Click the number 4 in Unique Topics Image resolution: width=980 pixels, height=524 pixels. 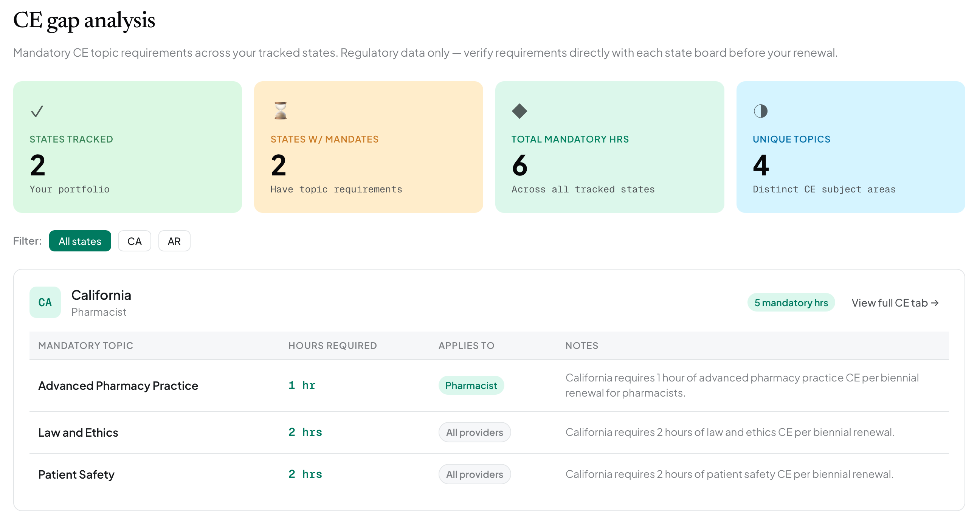point(761,165)
